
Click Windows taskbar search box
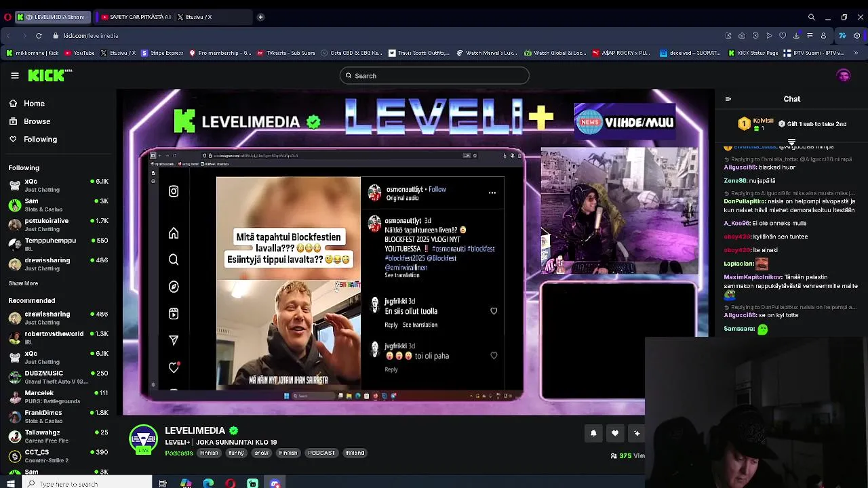pyautogui.click(x=85, y=483)
